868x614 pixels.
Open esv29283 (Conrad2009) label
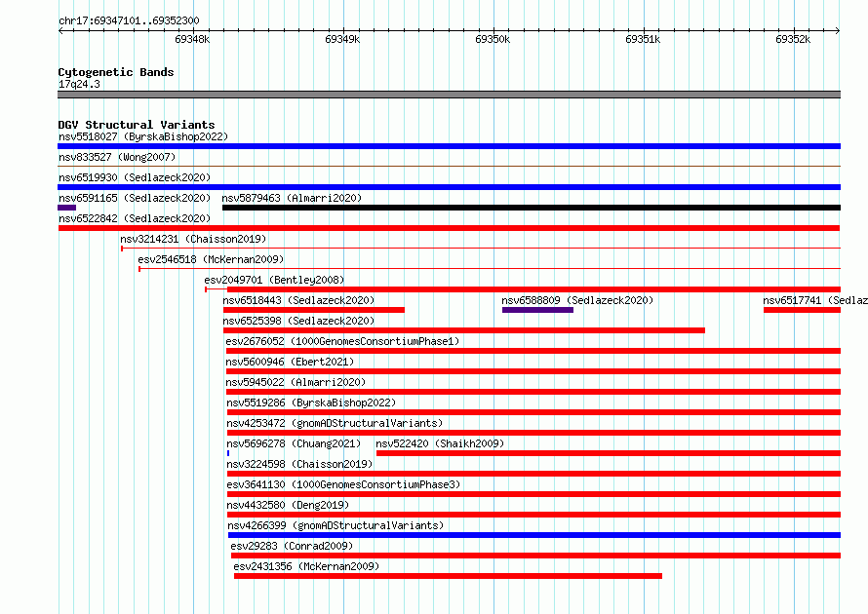(x=292, y=546)
